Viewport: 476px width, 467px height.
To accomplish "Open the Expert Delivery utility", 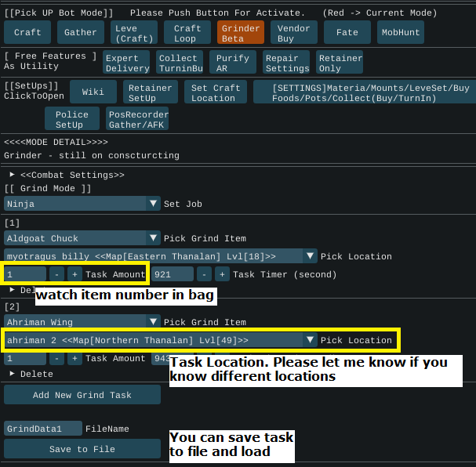I will pyautogui.click(x=127, y=63).
